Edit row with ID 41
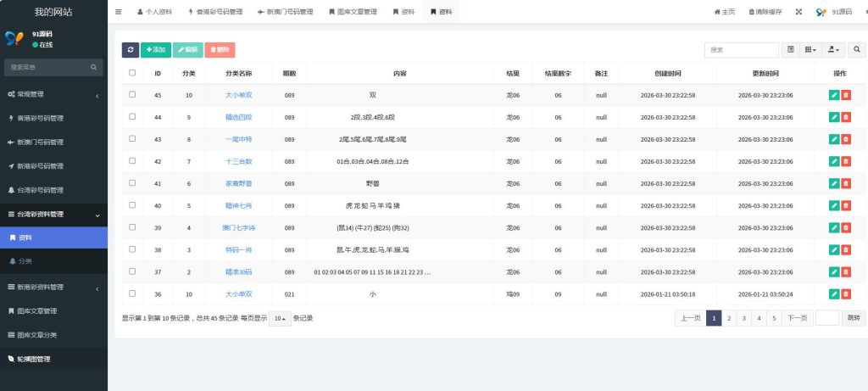The height and width of the screenshot is (391, 868). (x=834, y=183)
